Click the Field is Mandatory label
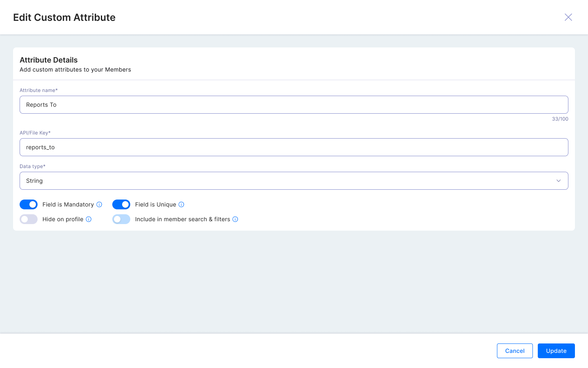Viewport: 588px width, 368px height. tap(68, 204)
